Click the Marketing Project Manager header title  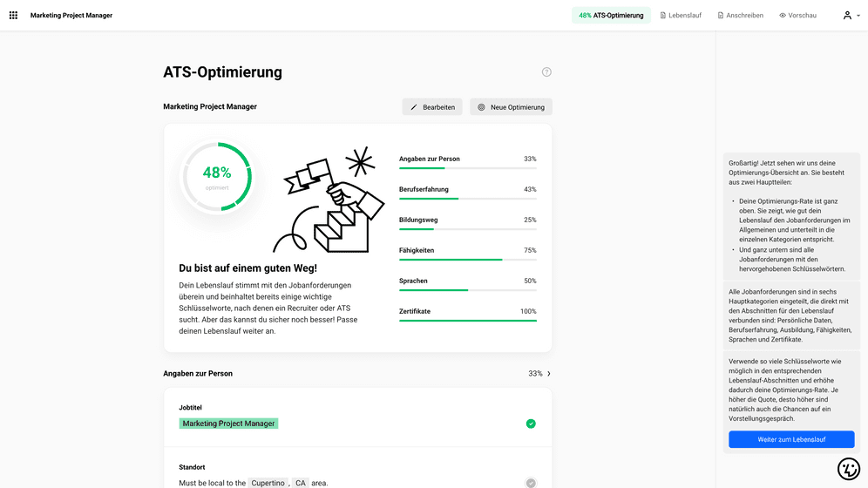[71, 16]
